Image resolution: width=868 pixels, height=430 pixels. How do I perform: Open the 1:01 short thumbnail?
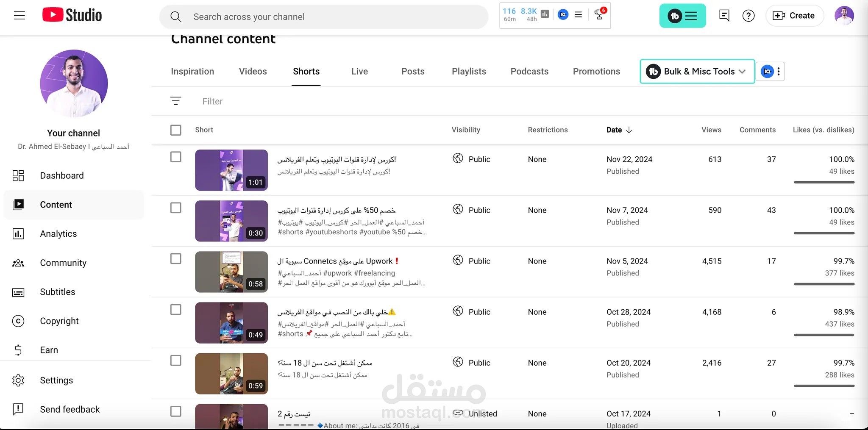(231, 170)
